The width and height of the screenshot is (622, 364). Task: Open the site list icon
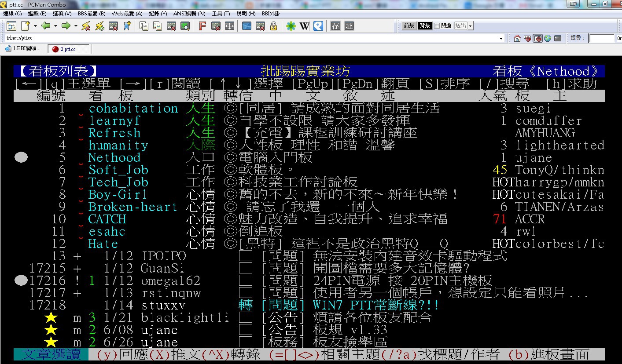[x=11, y=26]
